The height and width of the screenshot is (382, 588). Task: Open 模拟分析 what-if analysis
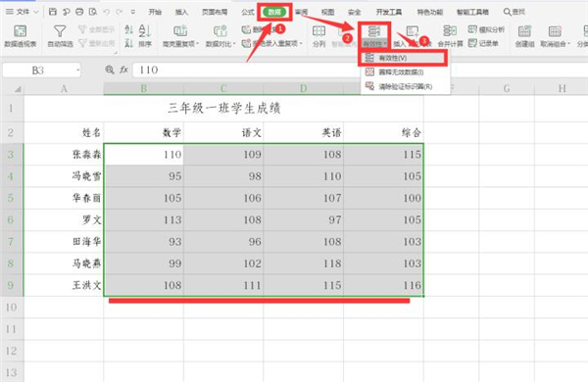[x=487, y=29]
